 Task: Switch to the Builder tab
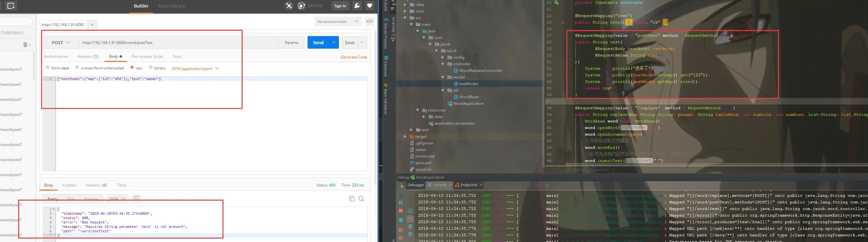[141, 6]
